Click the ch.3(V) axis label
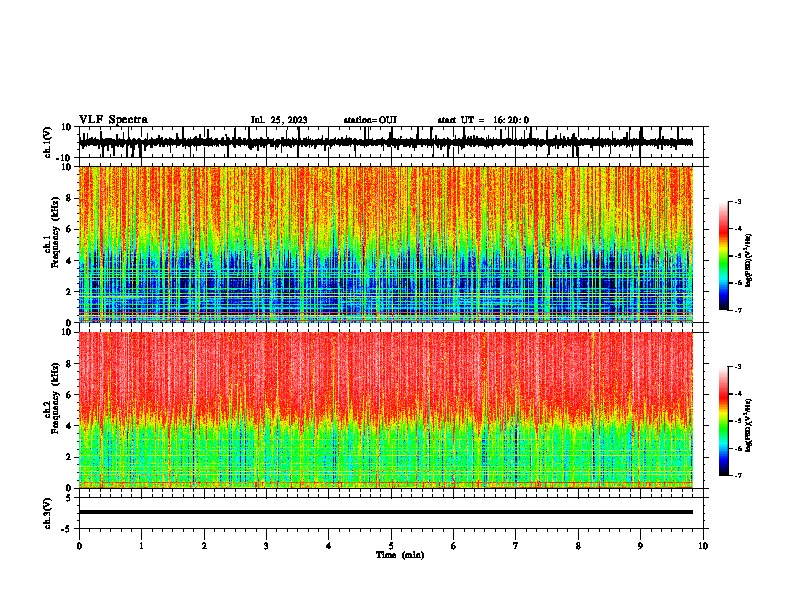 [x=48, y=513]
